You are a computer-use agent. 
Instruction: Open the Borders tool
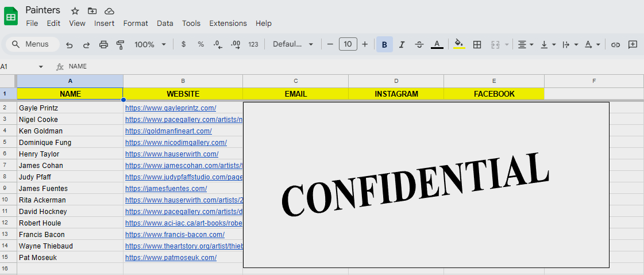pos(477,44)
